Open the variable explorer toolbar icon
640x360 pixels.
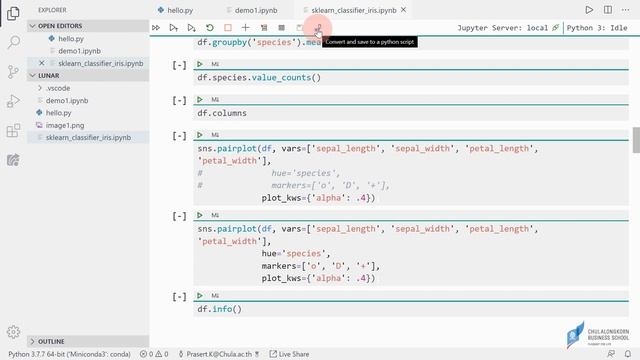point(281,28)
